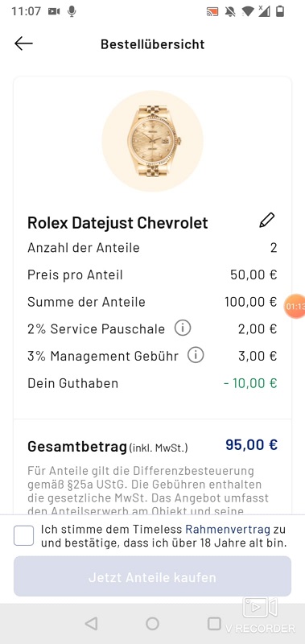Screen dimensions: 305x644
Task: Tap the Anzahl der Anteile value 2
Action: [x=274, y=248]
